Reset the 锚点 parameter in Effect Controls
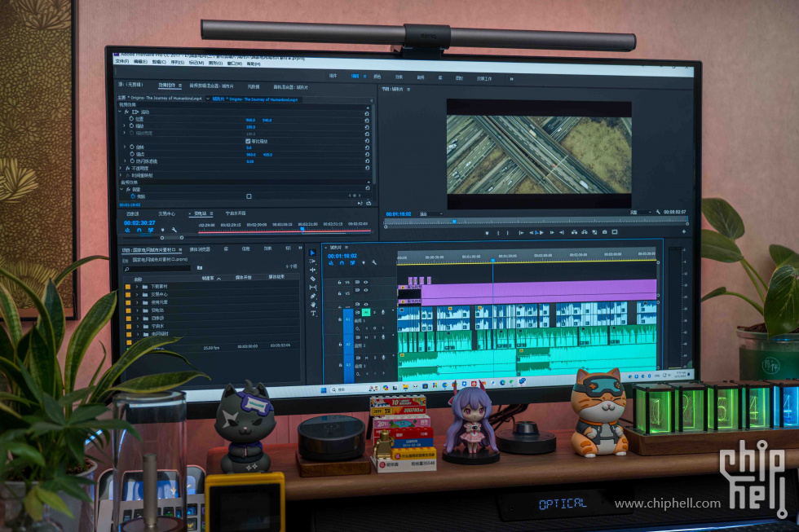 pos(366,154)
